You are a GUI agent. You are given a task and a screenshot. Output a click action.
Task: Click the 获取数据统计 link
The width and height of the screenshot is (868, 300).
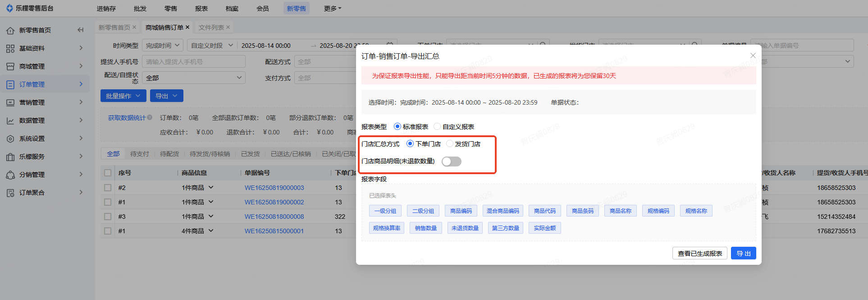tap(127, 118)
